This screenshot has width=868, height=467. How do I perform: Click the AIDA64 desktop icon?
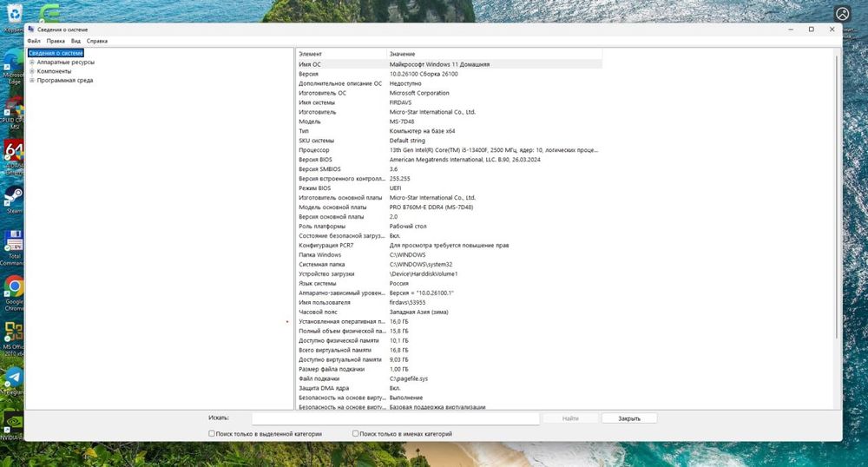pyautogui.click(x=13, y=153)
